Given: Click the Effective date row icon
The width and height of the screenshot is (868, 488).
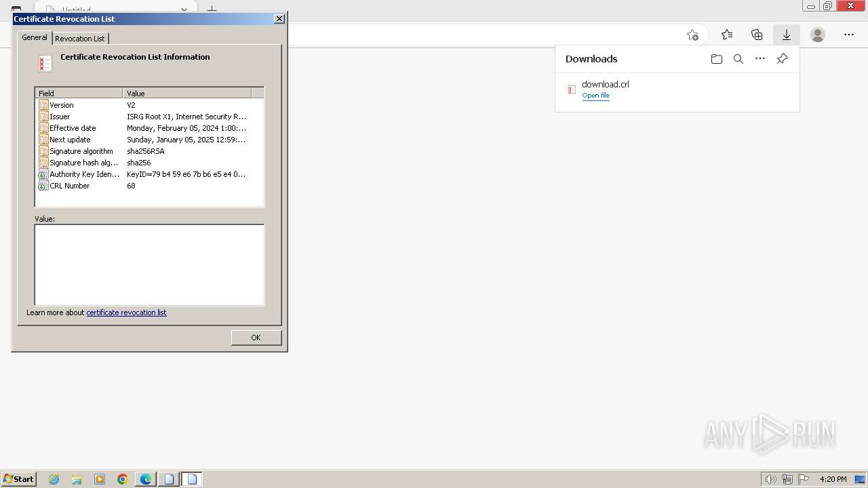Looking at the screenshot, I should [x=43, y=128].
